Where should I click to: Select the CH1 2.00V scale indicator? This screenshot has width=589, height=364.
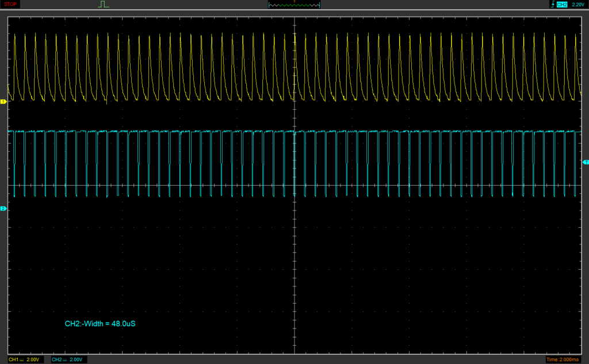[24, 359]
